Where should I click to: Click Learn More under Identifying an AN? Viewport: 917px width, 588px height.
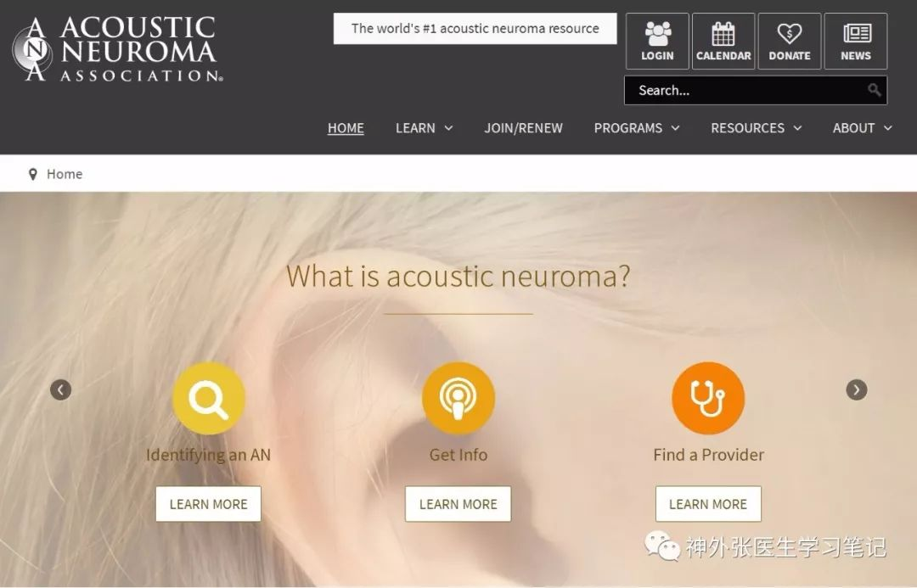209,504
